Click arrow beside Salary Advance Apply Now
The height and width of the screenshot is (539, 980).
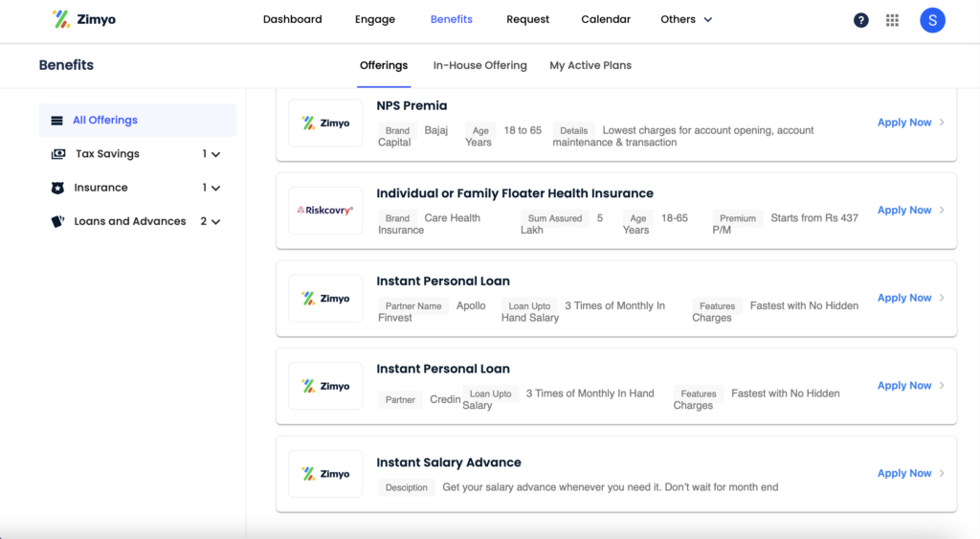[942, 473]
